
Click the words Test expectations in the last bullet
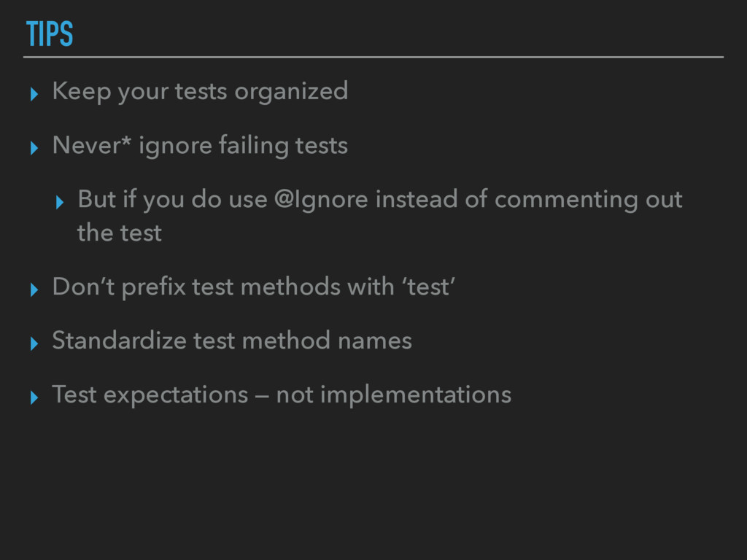[150, 395]
